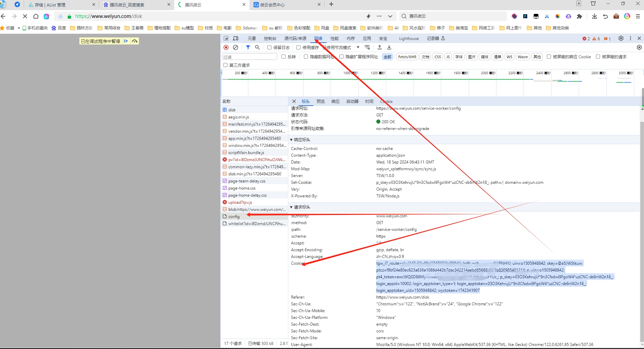Check 隐藏扩展程序网址 checkbox
This screenshot has height=349, width=644.
341,57
